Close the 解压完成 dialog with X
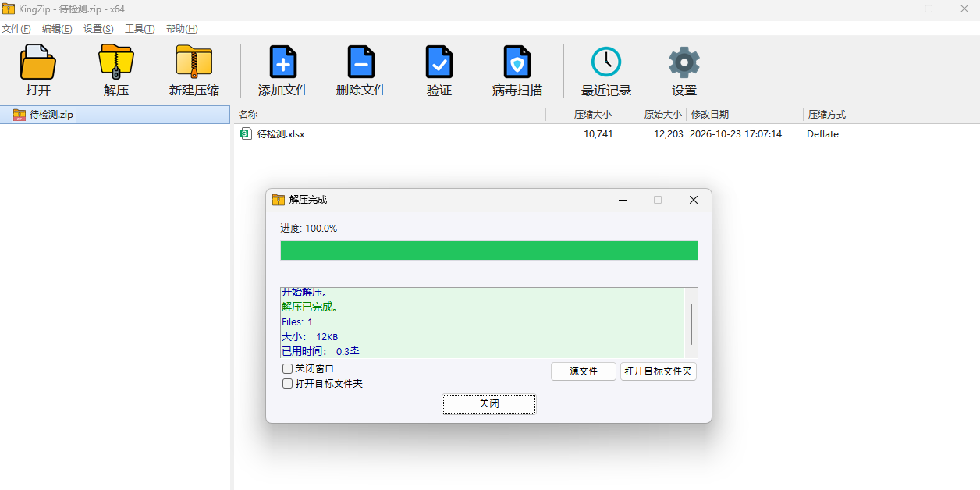Image resolution: width=980 pixels, height=490 pixels. point(693,200)
